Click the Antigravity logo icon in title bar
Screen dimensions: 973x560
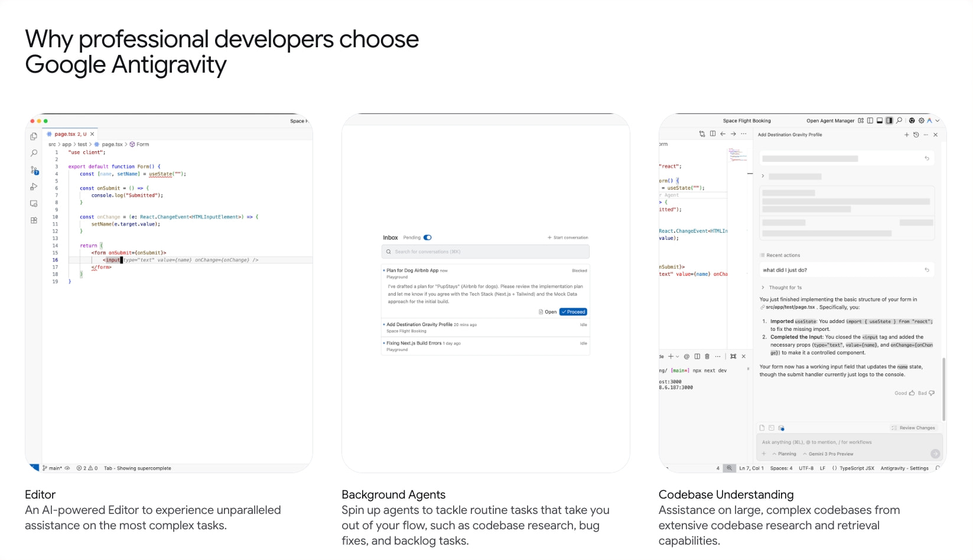tap(929, 121)
